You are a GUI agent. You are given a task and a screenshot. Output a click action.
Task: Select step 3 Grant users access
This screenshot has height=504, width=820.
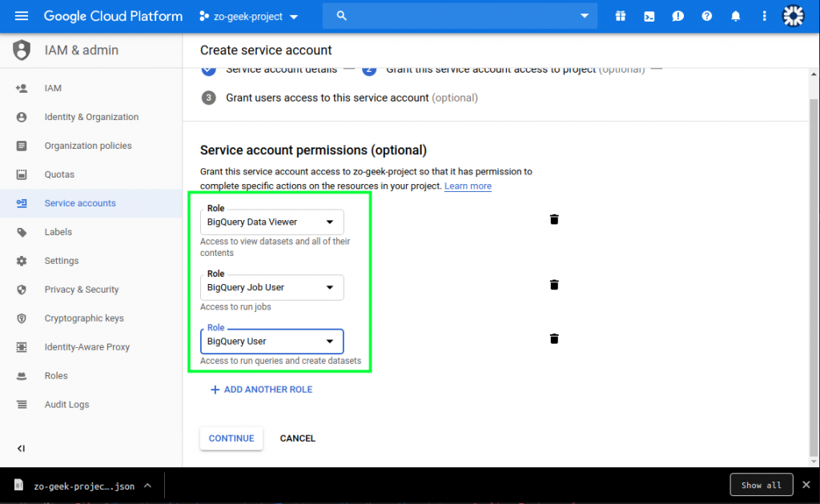point(340,98)
